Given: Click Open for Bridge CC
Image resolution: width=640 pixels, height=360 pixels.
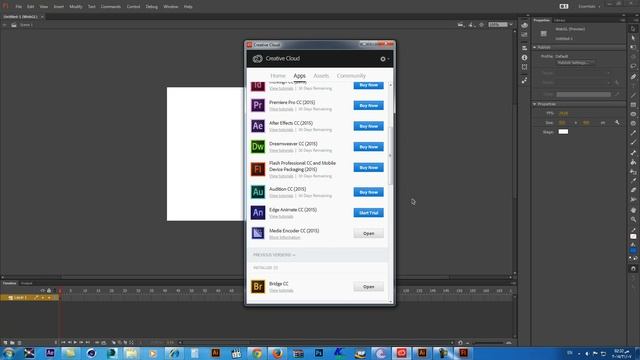Looking at the screenshot, I should [369, 287].
